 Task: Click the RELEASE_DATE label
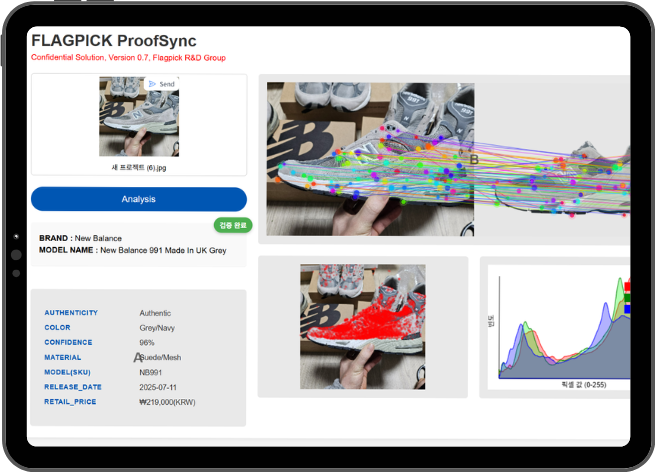(73, 387)
